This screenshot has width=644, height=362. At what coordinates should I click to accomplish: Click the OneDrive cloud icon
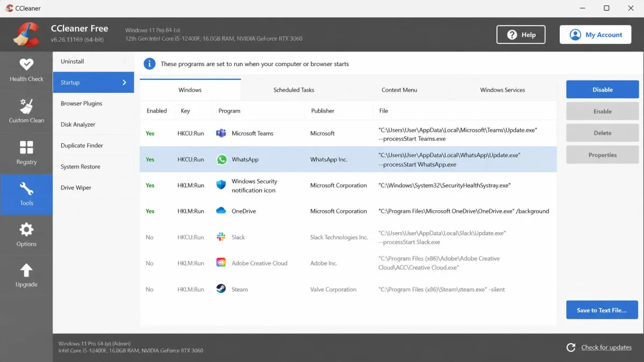[221, 211]
